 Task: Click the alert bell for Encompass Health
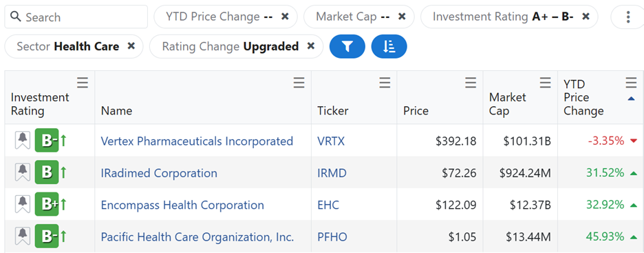pos(23,205)
